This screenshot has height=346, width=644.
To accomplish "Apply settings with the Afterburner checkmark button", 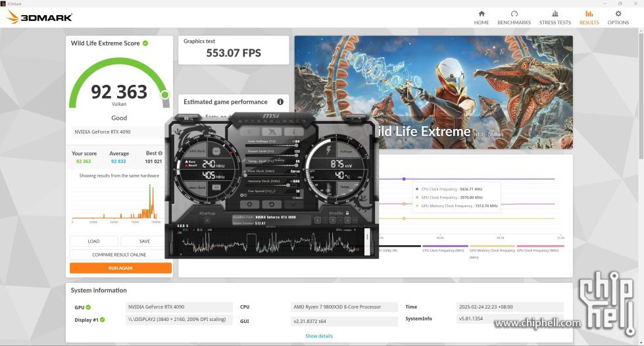I will 293,204.
